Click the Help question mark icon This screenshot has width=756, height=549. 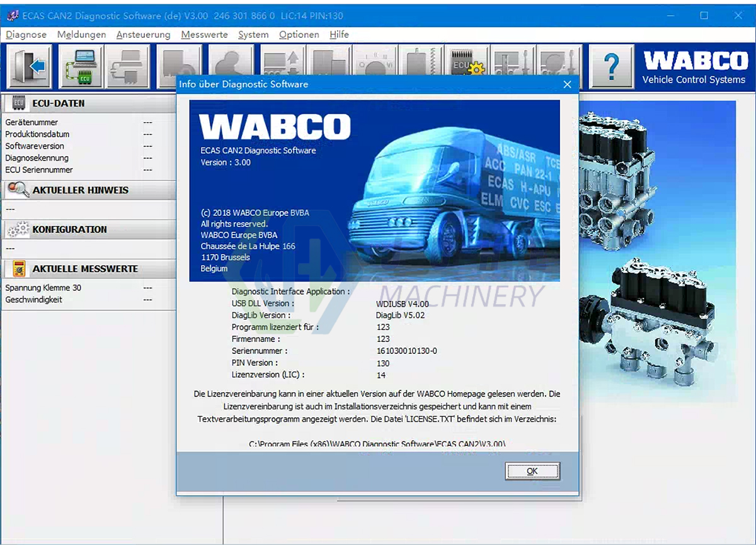pyautogui.click(x=612, y=65)
